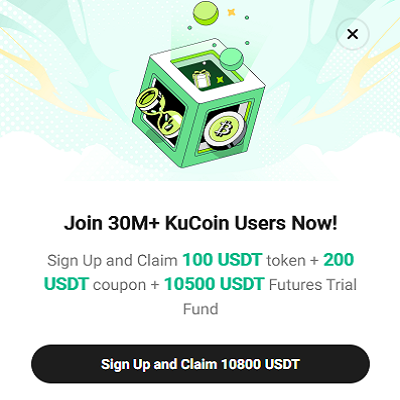Screen dimensions: 400x400
Task: Select the green 100 USDT token text
Action: coord(223,260)
